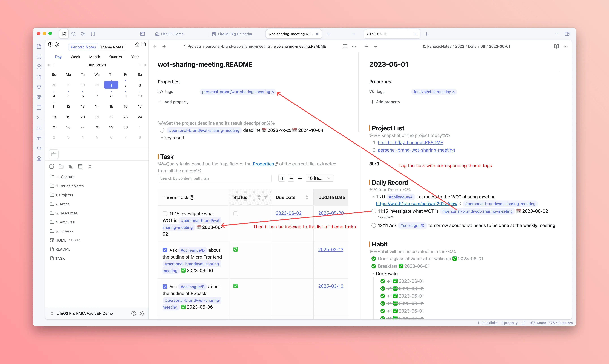Click the new note pencil icon
The width and height of the screenshot is (609, 364).
[x=52, y=167]
